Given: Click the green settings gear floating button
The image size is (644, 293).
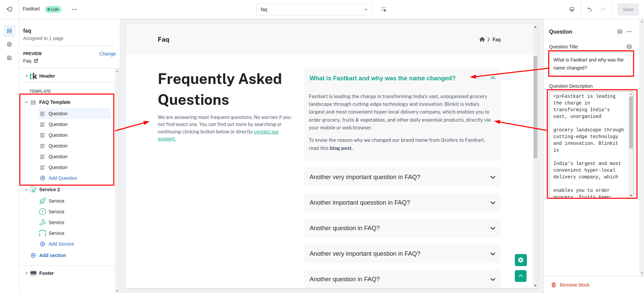Looking at the screenshot, I should [521, 260].
